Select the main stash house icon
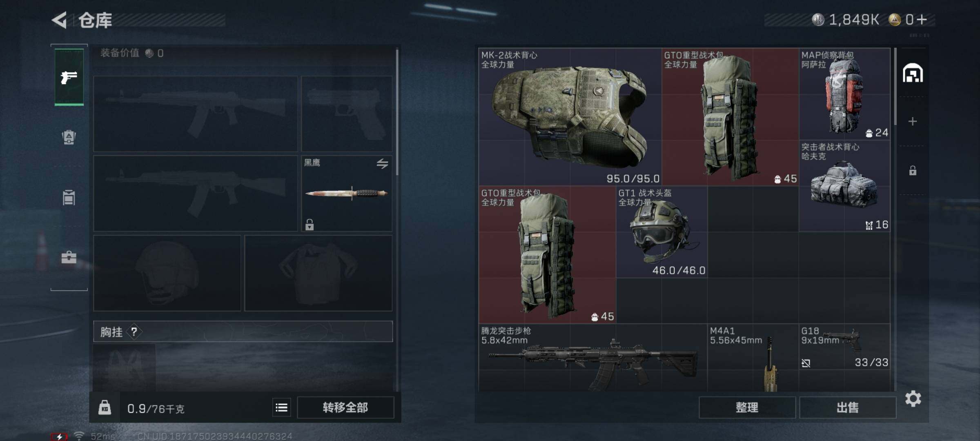 pyautogui.click(x=913, y=73)
